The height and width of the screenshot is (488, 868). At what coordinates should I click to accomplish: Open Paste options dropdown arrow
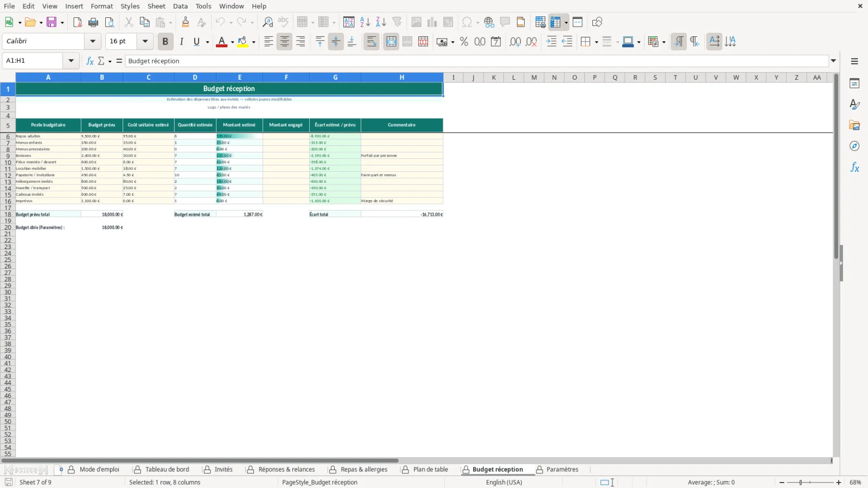(x=170, y=22)
